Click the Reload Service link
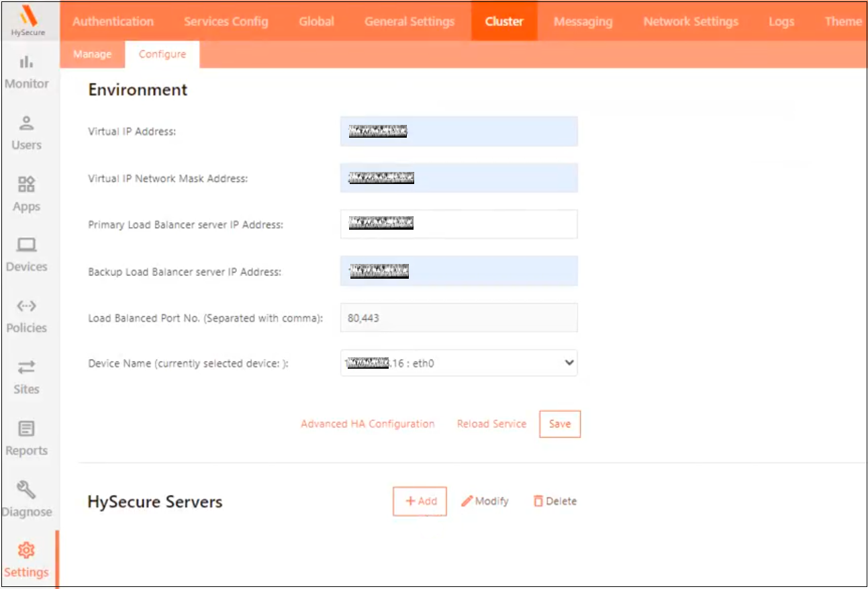Viewport: 868px width, 589px height. pyautogui.click(x=491, y=424)
